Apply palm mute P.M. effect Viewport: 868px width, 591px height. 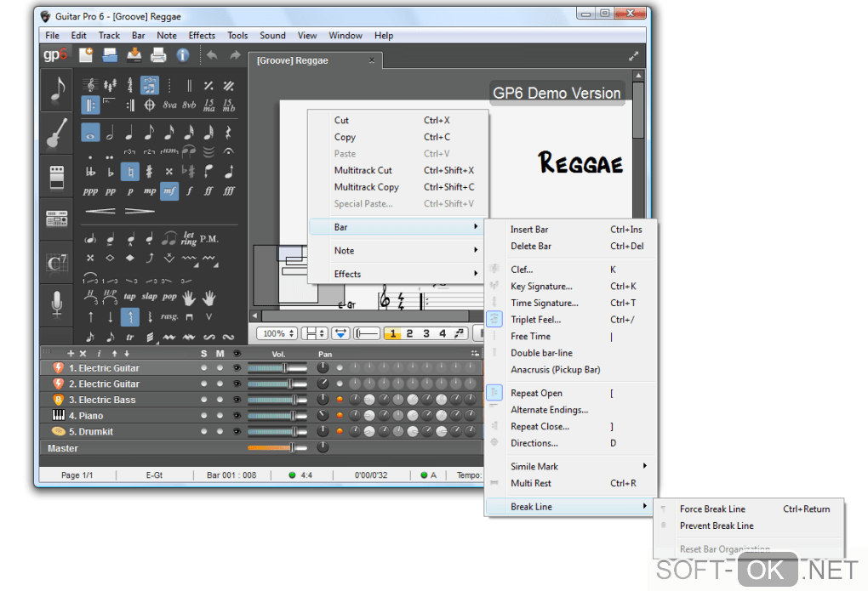pyautogui.click(x=209, y=239)
